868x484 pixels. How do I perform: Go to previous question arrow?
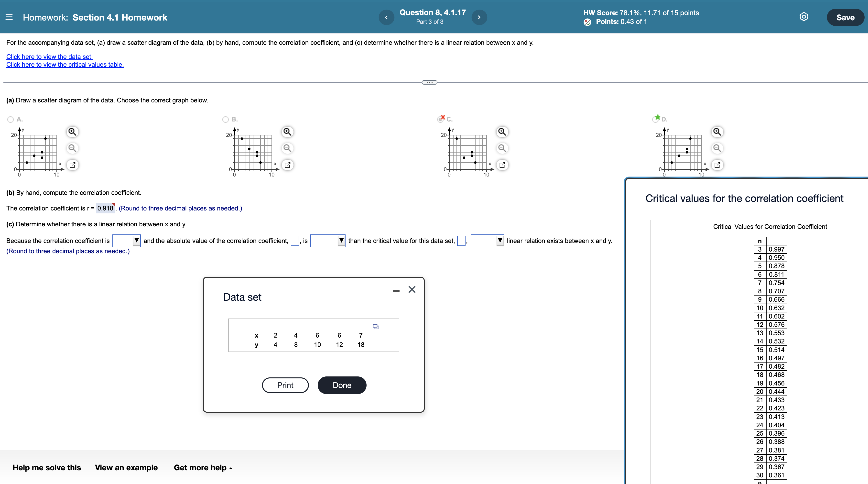[387, 17]
